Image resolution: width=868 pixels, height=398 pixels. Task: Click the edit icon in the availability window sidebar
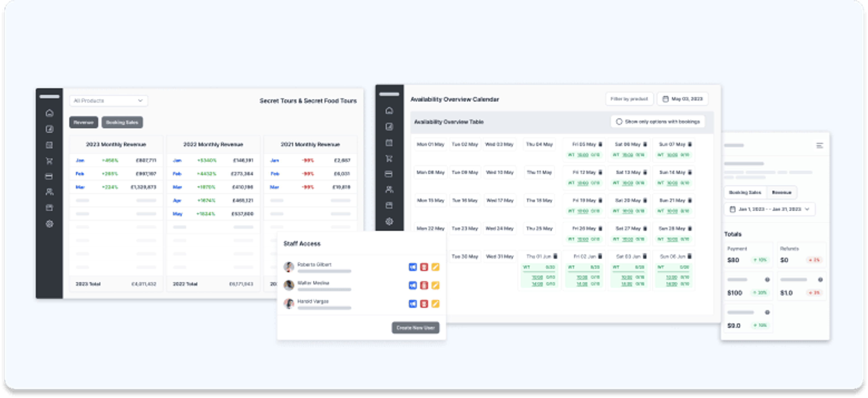389,127
